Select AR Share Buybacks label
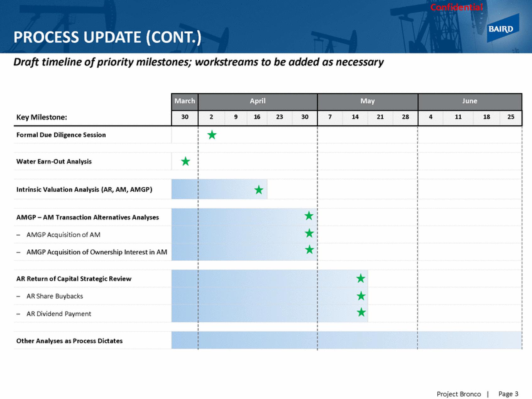This screenshot has width=532, height=399. pyautogui.click(x=55, y=296)
